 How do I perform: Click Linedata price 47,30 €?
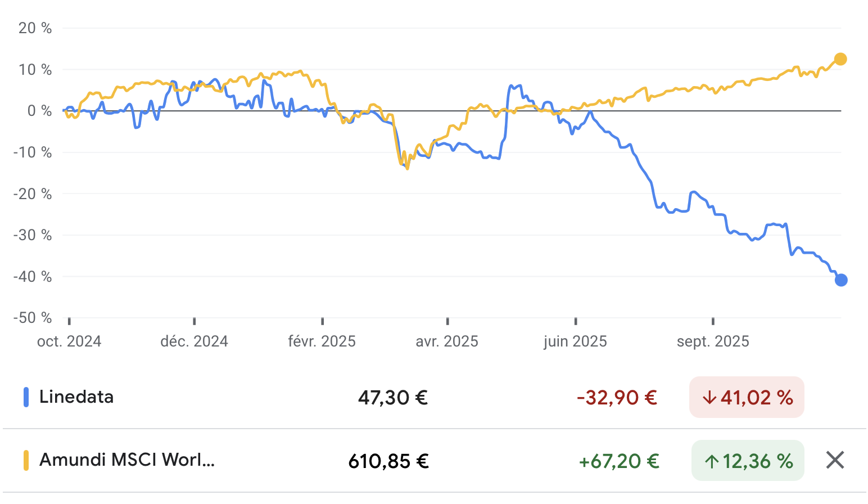click(393, 398)
